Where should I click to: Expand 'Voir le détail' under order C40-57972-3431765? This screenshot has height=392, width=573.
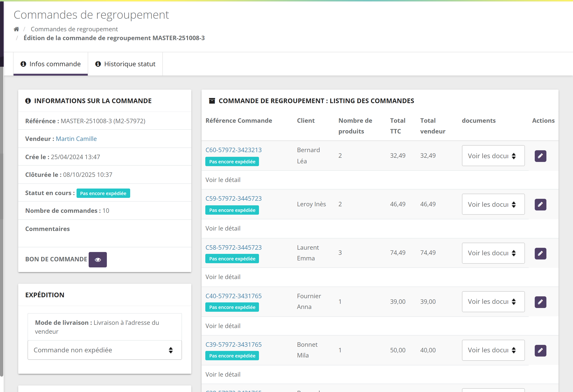(223, 326)
